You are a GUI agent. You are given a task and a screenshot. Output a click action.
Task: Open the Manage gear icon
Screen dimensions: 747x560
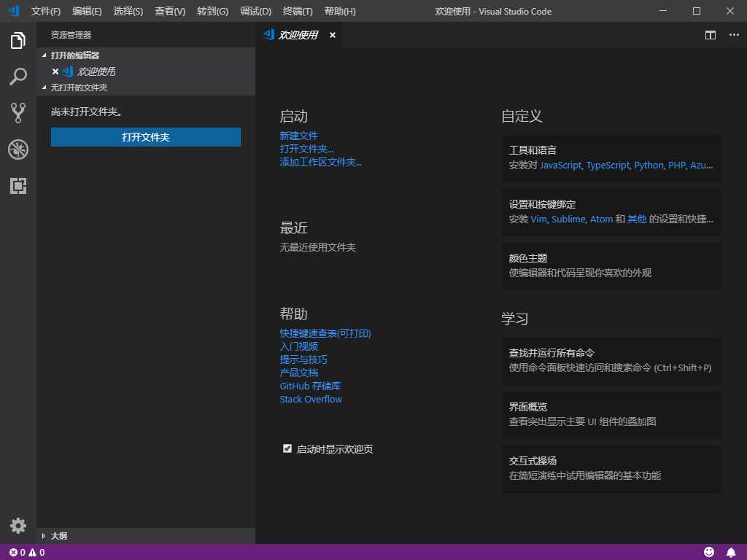[x=18, y=526]
